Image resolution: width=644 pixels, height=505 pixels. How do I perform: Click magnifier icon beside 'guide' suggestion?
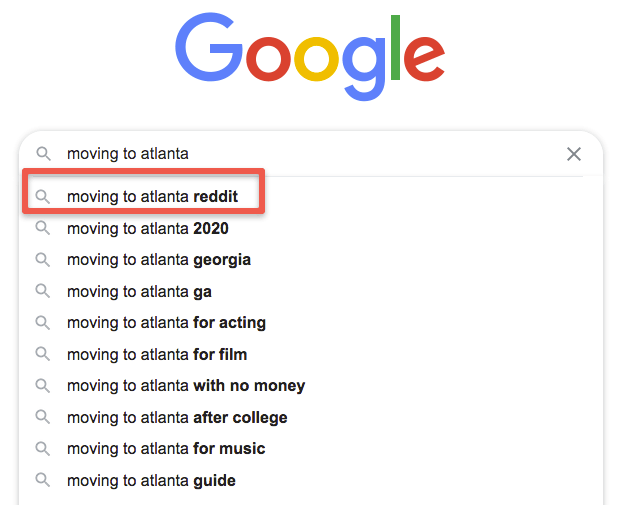43,480
